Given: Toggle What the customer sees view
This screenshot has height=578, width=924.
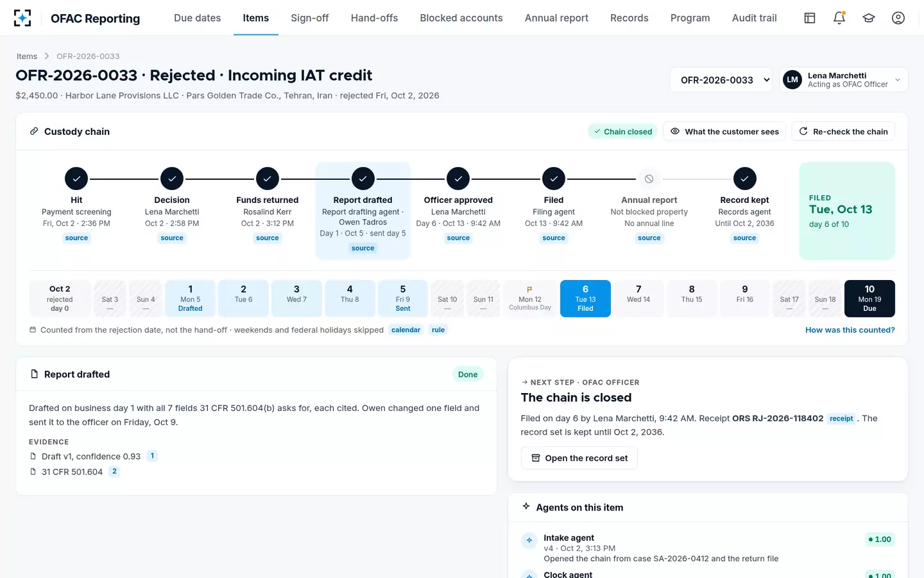Looking at the screenshot, I should click(724, 132).
